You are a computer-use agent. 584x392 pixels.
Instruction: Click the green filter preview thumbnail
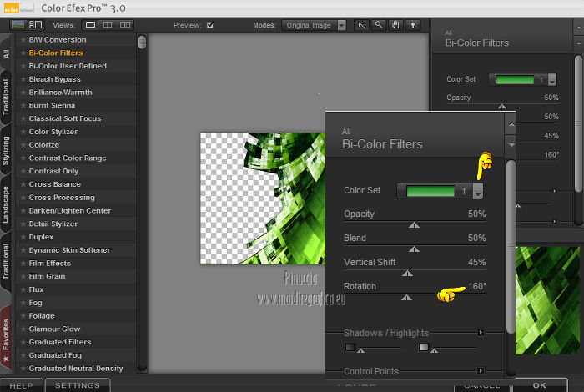tap(547, 300)
